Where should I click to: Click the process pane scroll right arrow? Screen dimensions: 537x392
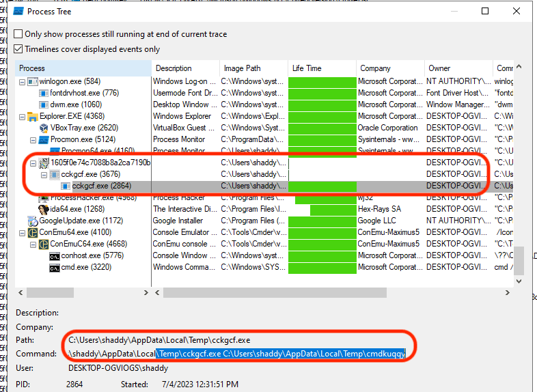(x=146, y=293)
